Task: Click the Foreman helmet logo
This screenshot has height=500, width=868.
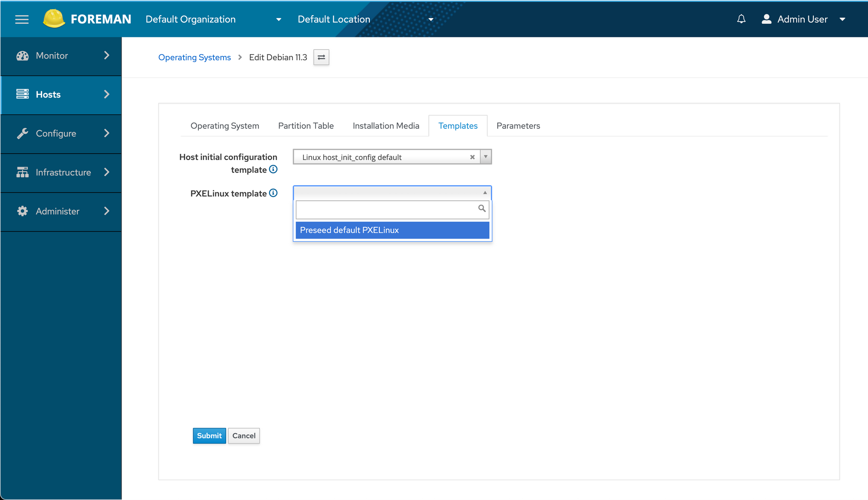Action: 54,19
